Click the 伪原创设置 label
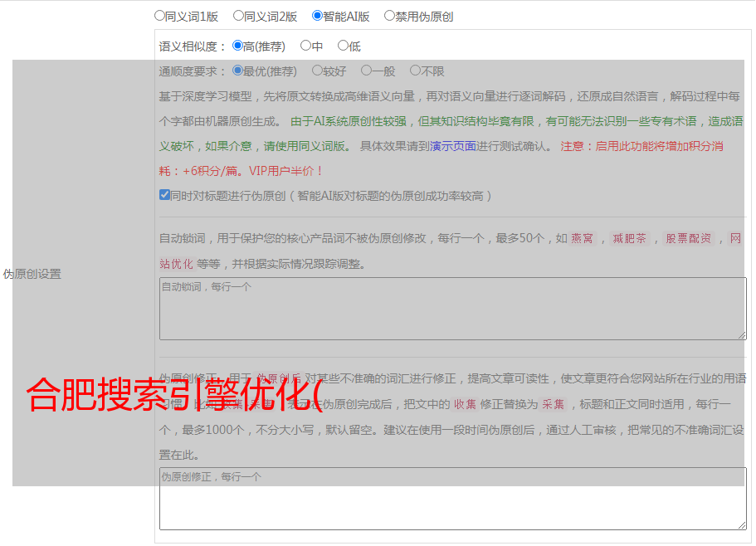The width and height of the screenshot is (756, 546). point(32,274)
